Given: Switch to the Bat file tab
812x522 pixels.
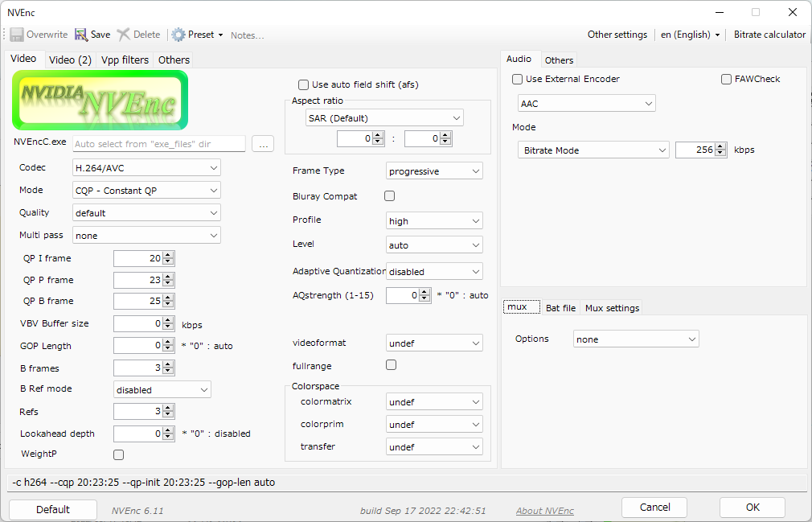Looking at the screenshot, I should coord(561,307).
